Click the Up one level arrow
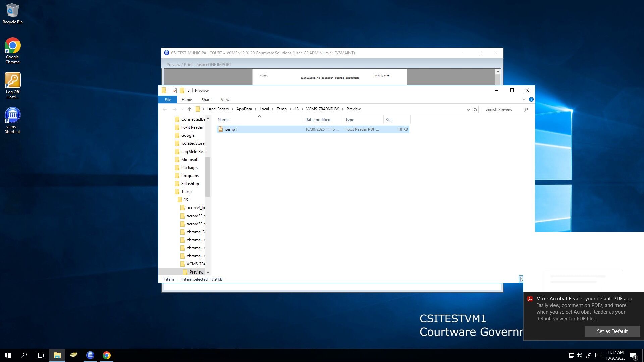 point(190,109)
